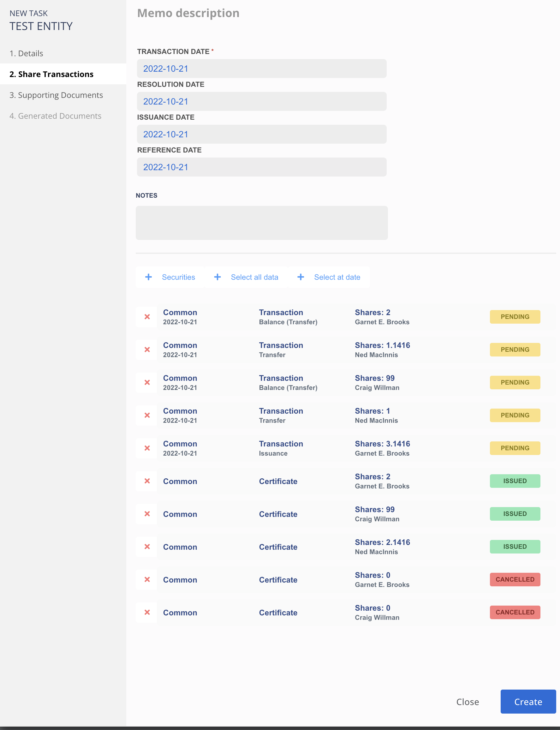The height and width of the screenshot is (730, 560).
Task: Add Securities button label
Action: 178,277
